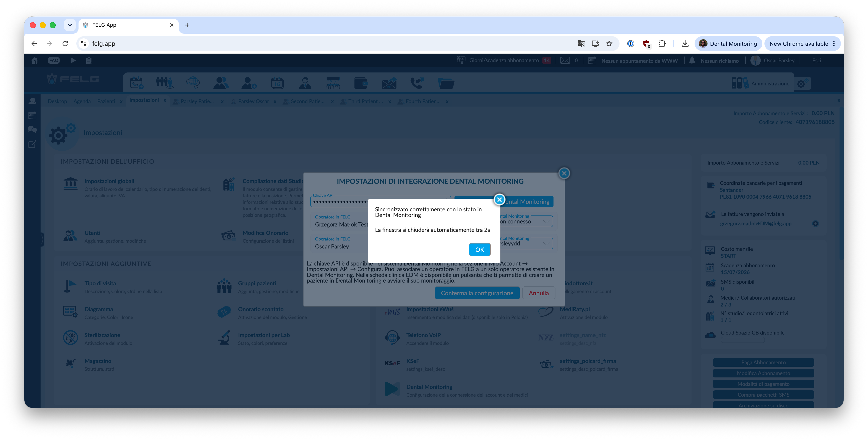Screen dimensions: 868x440
Task: Open Chrome translate page icon
Action: tap(581, 44)
